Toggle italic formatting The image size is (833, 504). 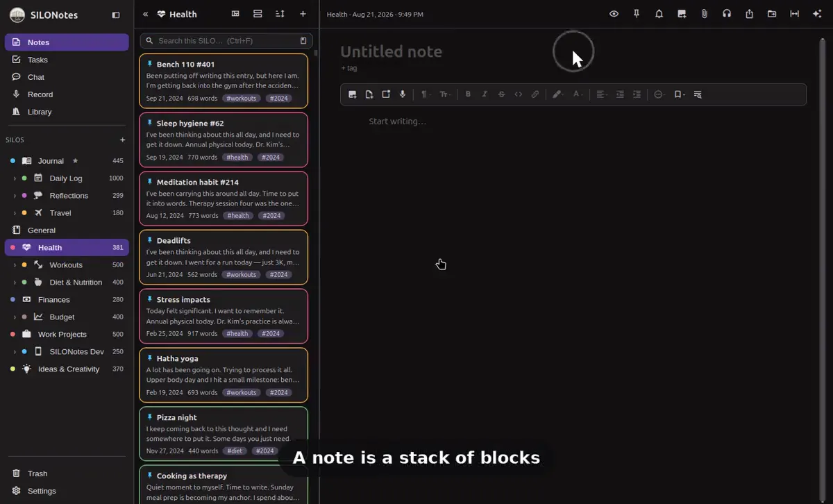(485, 94)
